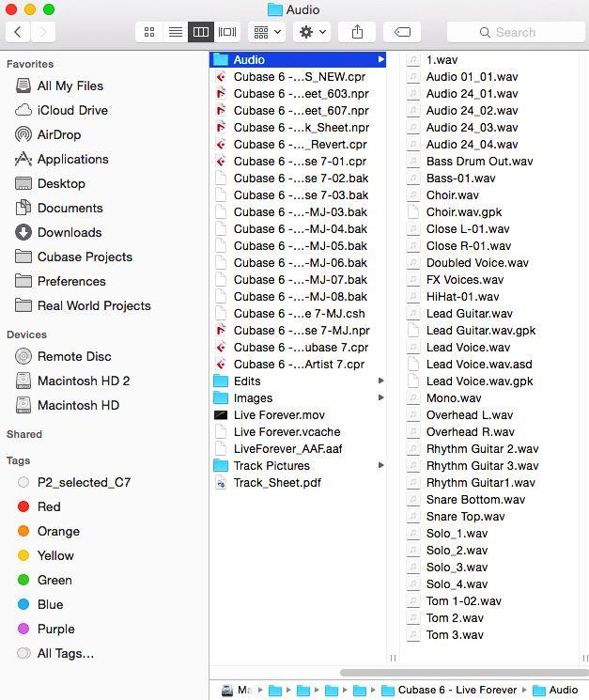Image resolution: width=589 pixels, height=700 pixels.
Task: Select Snare Top.wav file
Action: [x=490, y=517]
